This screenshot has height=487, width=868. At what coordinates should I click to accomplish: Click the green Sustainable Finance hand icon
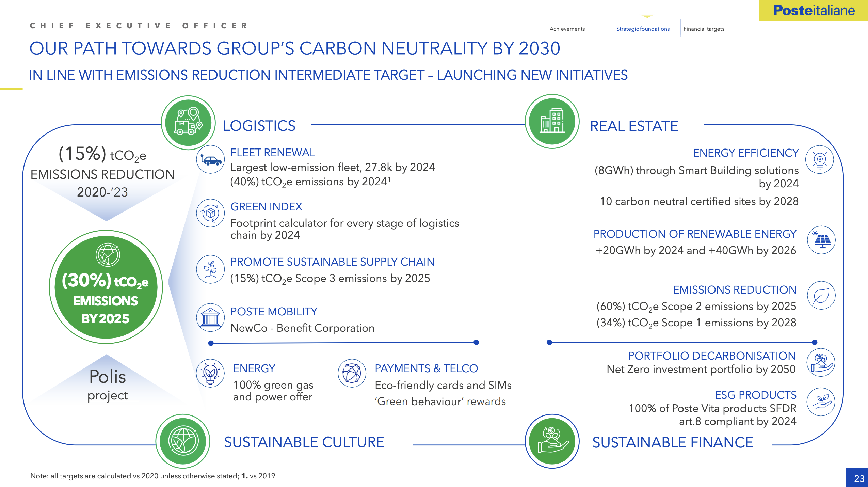[552, 441]
